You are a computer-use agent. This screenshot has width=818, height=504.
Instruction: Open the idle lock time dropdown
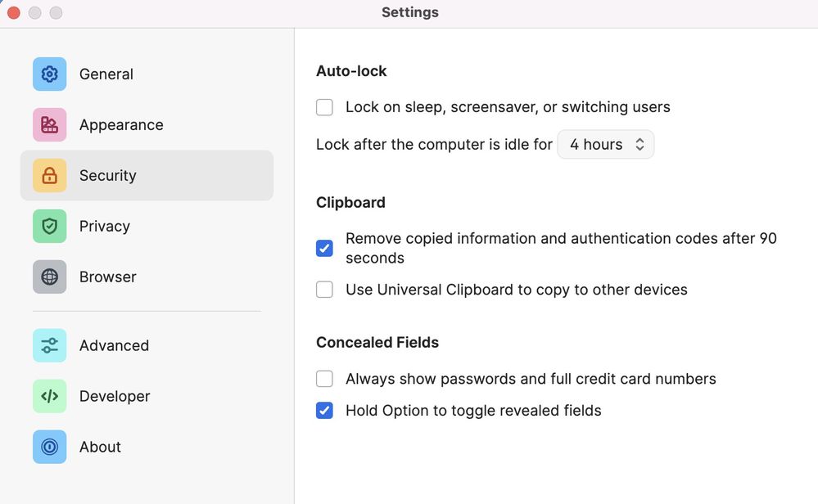tap(605, 145)
